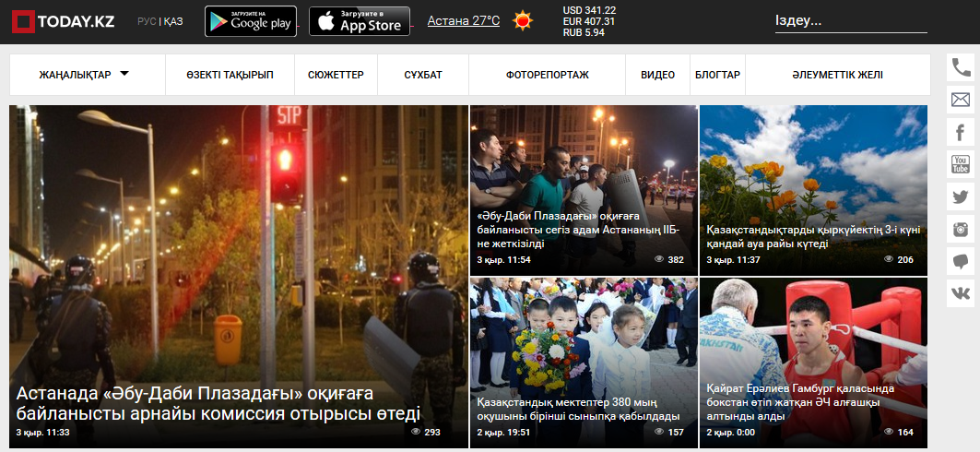The image size is (980, 452).
Task: Click the timestamp 2 қыр. 0:00
Action: [x=731, y=432]
